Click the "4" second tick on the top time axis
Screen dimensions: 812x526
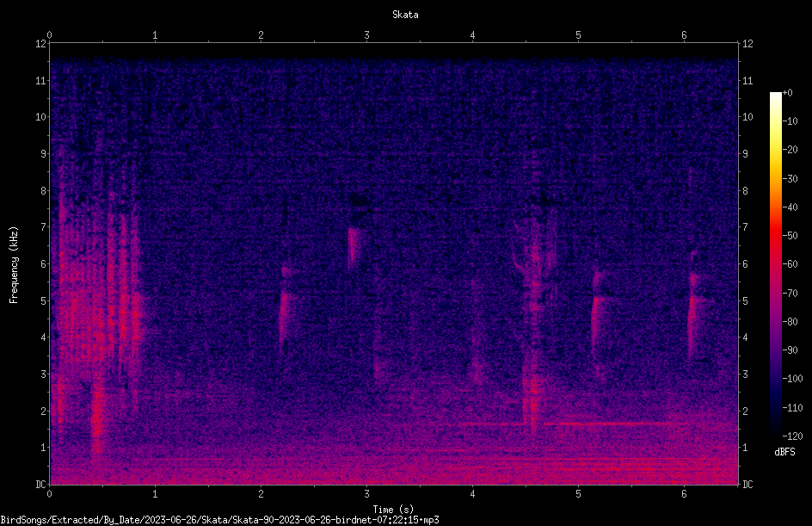(x=472, y=35)
